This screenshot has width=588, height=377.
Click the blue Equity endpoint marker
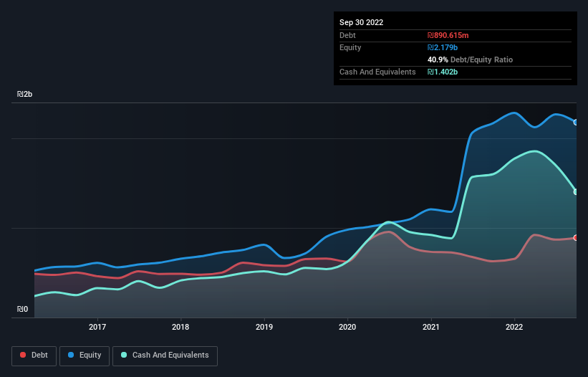tap(576, 123)
